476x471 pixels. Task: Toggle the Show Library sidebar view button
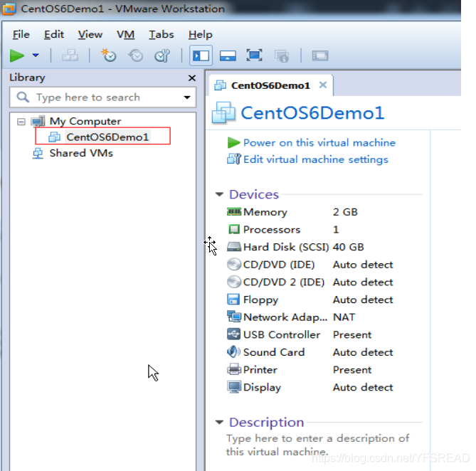pyautogui.click(x=201, y=55)
